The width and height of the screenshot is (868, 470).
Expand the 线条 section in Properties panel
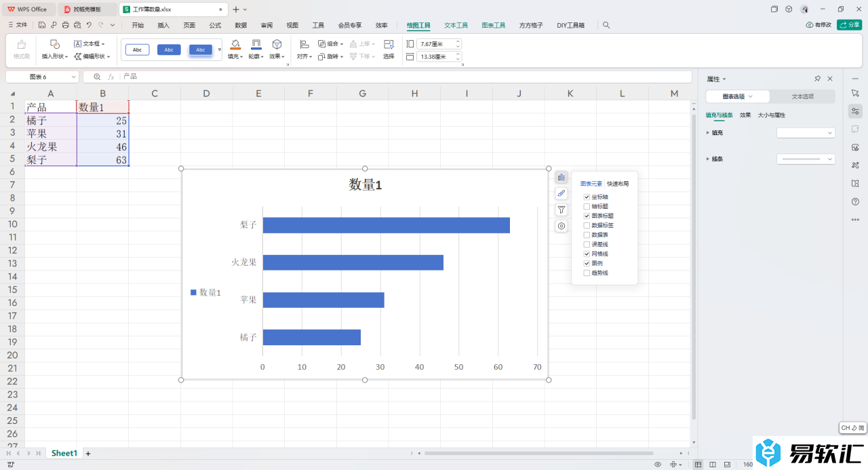tap(708, 159)
